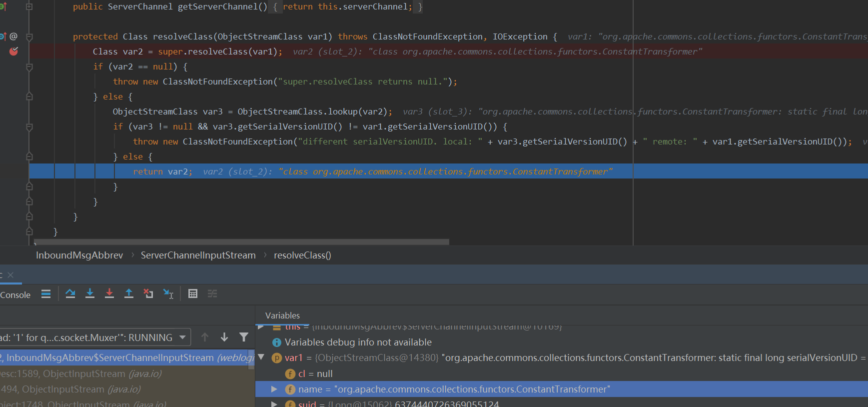Click the @ annotation gutter icon

pos(13,36)
